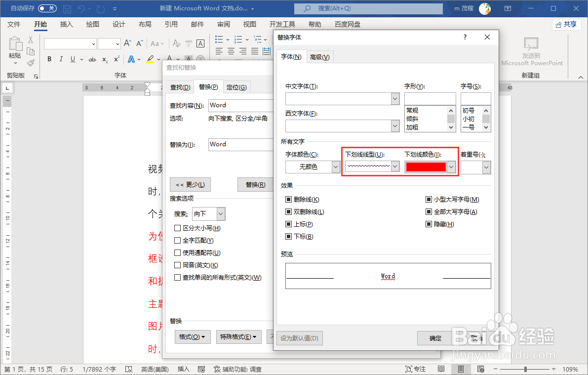Open Font color dropdown

[336, 167]
